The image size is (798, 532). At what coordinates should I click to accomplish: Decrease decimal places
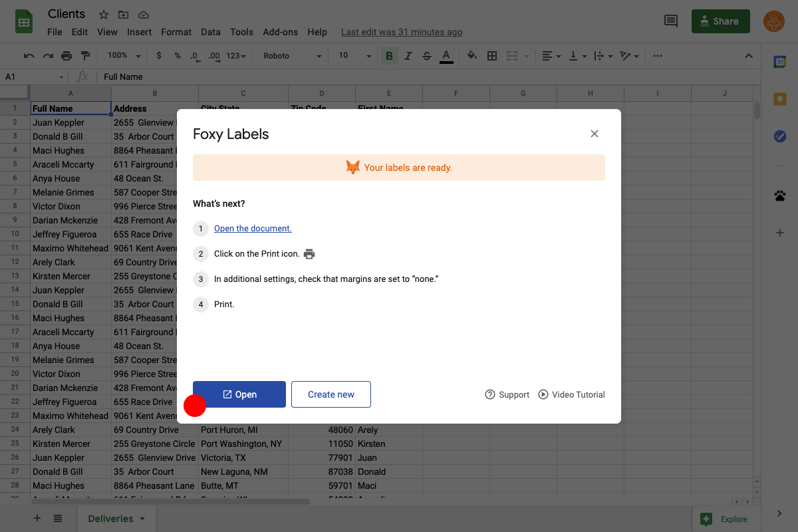click(x=194, y=56)
